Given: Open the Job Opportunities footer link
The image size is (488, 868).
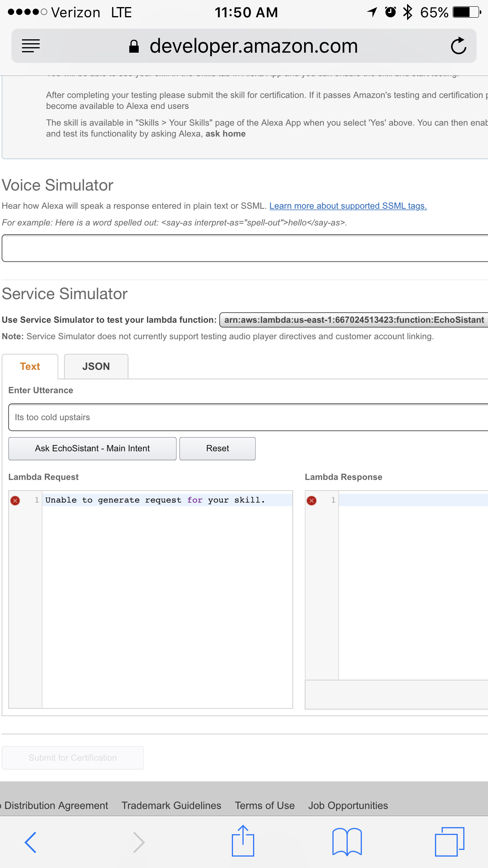Looking at the screenshot, I should (x=348, y=805).
